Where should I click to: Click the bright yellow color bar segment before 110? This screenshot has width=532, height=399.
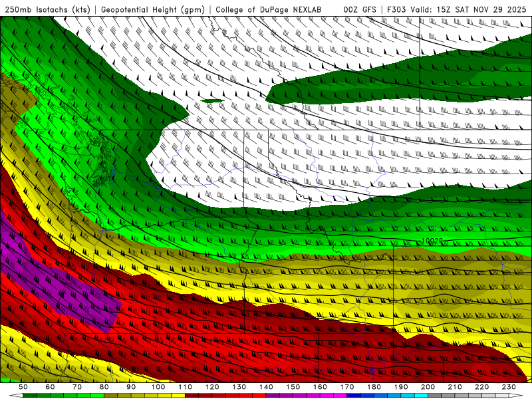pos(178,396)
